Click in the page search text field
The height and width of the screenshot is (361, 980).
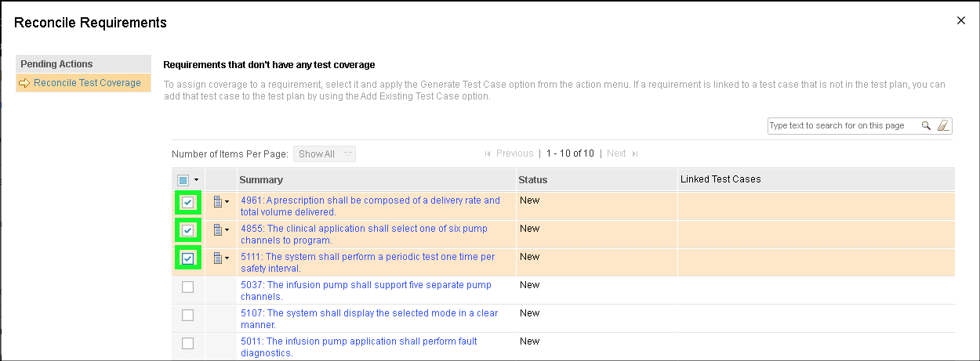(843, 125)
